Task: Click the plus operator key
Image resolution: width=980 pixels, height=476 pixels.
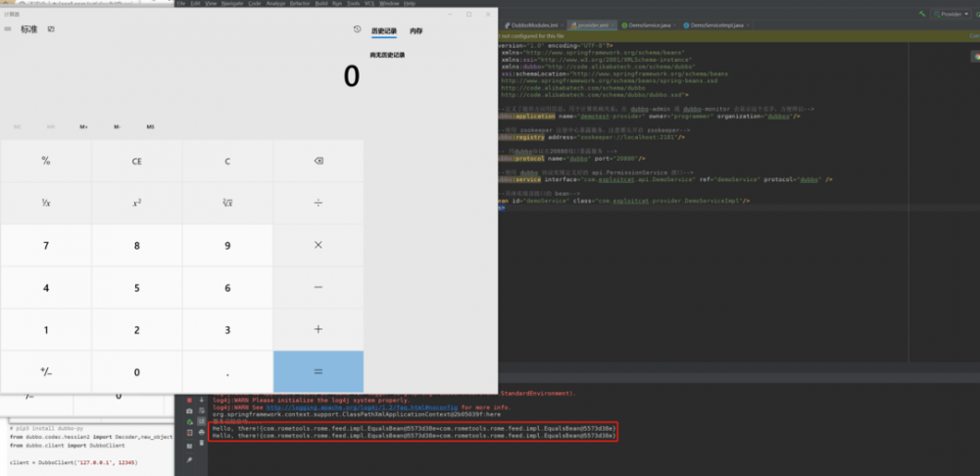Action: (x=318, y=329)
